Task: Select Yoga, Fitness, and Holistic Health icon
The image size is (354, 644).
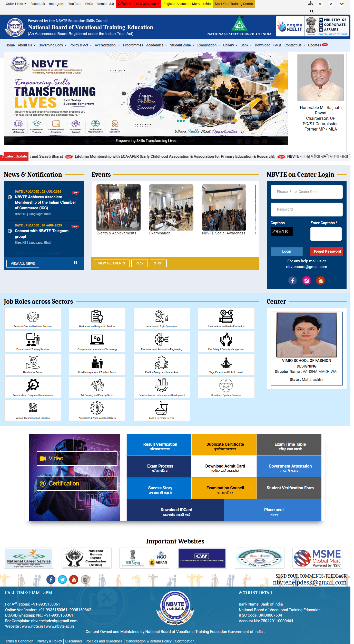Action: tap(226, 362)
